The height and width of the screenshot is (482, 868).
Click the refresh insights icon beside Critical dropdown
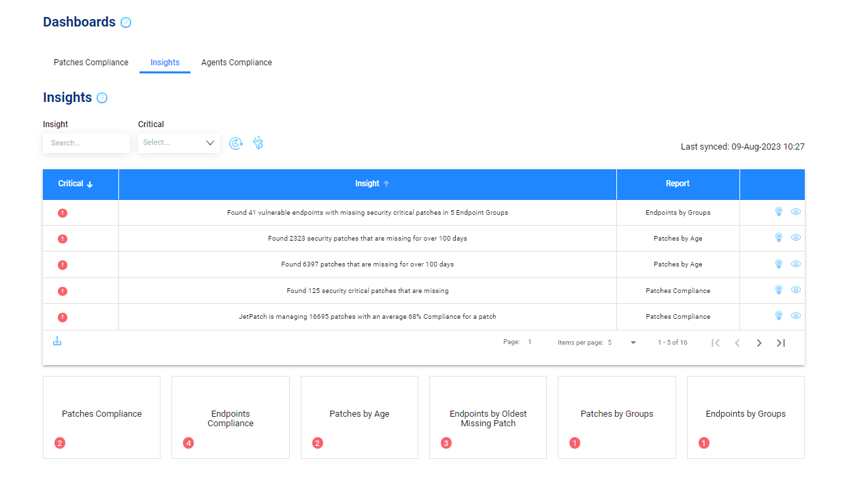[235, 143]
